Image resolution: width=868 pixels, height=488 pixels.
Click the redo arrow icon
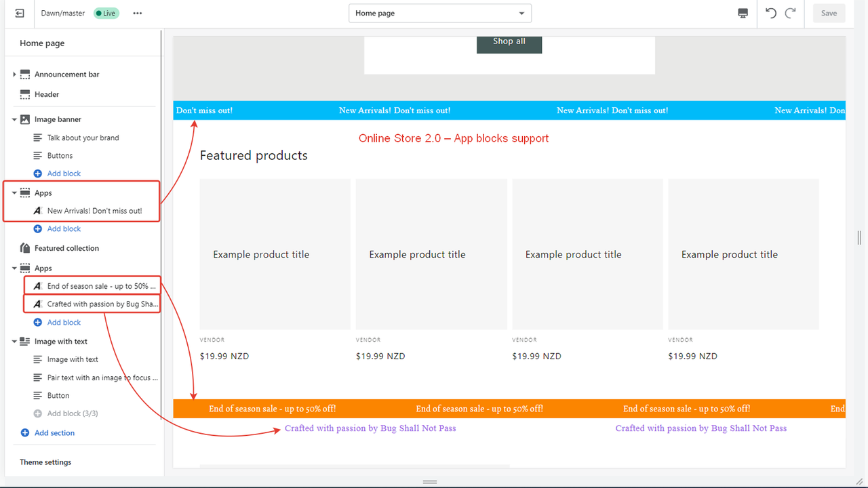[x=790, y=12]
